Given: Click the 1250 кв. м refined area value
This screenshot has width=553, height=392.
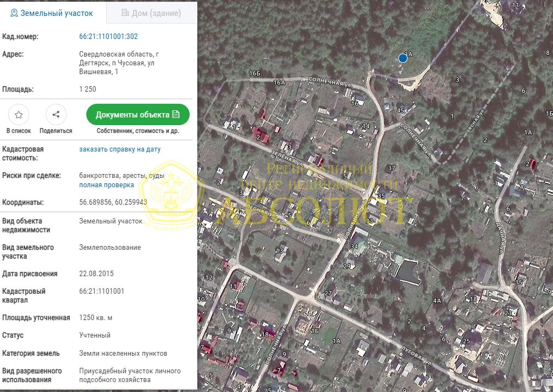Looking at the screenshot, I should (96, 318).
